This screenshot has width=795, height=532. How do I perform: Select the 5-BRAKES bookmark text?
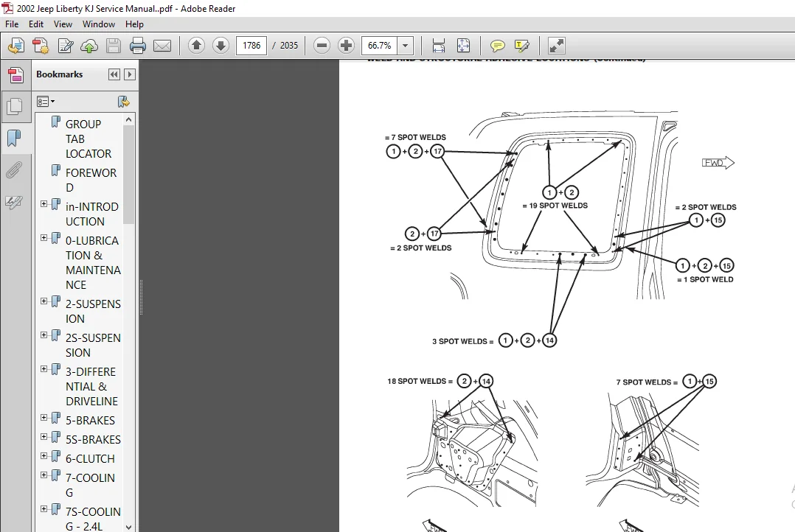tap(90, 421)
